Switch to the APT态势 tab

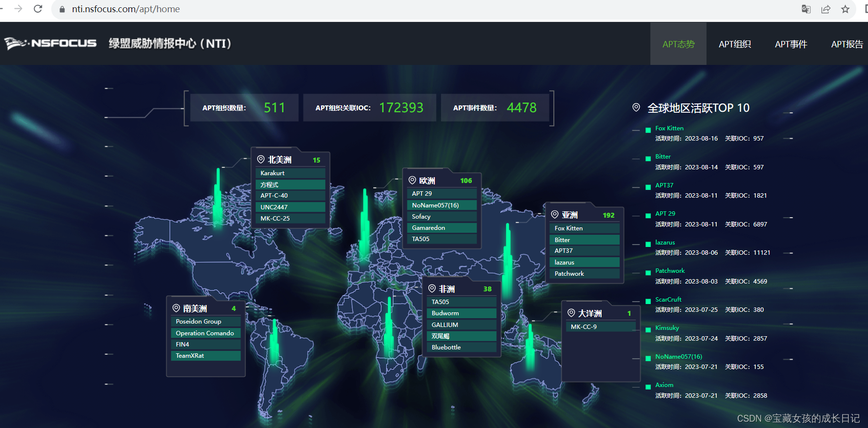[678, 44]
